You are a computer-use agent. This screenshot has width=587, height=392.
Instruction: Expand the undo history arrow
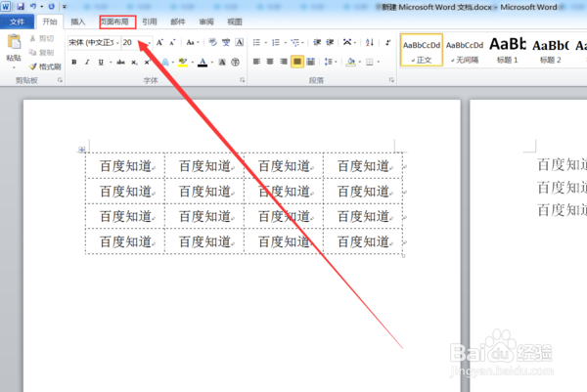(41, 7)
